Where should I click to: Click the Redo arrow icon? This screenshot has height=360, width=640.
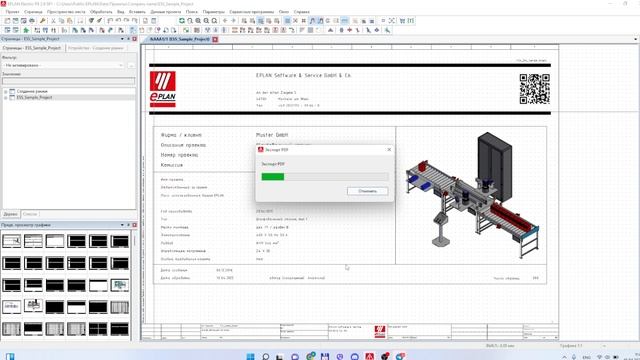(127, 21)
